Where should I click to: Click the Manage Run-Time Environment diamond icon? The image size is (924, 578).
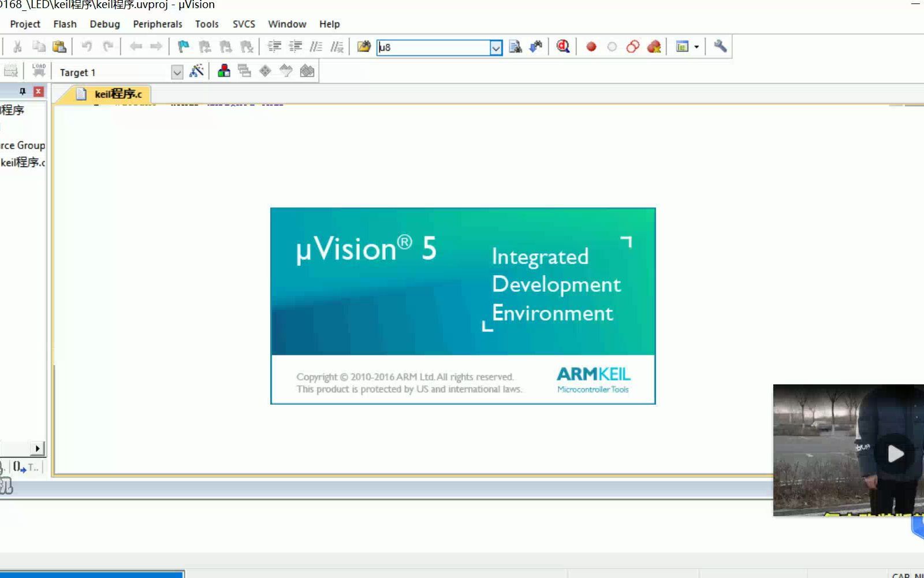tap(266, 71)
